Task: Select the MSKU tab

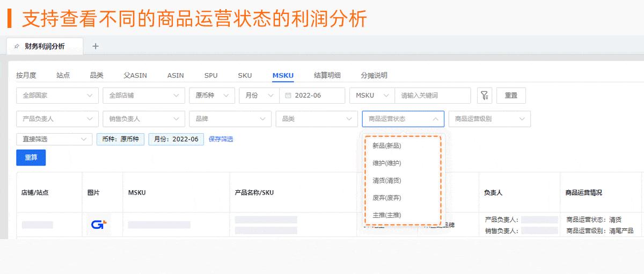Action: pos(283,75)
